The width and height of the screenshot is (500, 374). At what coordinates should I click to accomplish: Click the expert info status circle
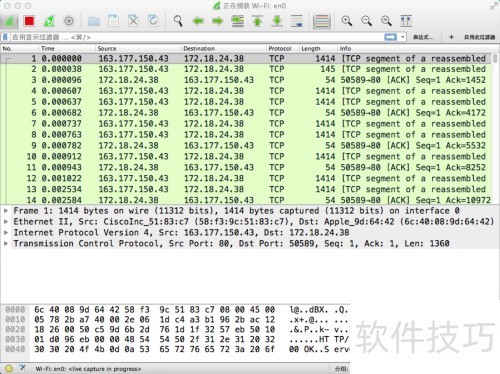9,368
